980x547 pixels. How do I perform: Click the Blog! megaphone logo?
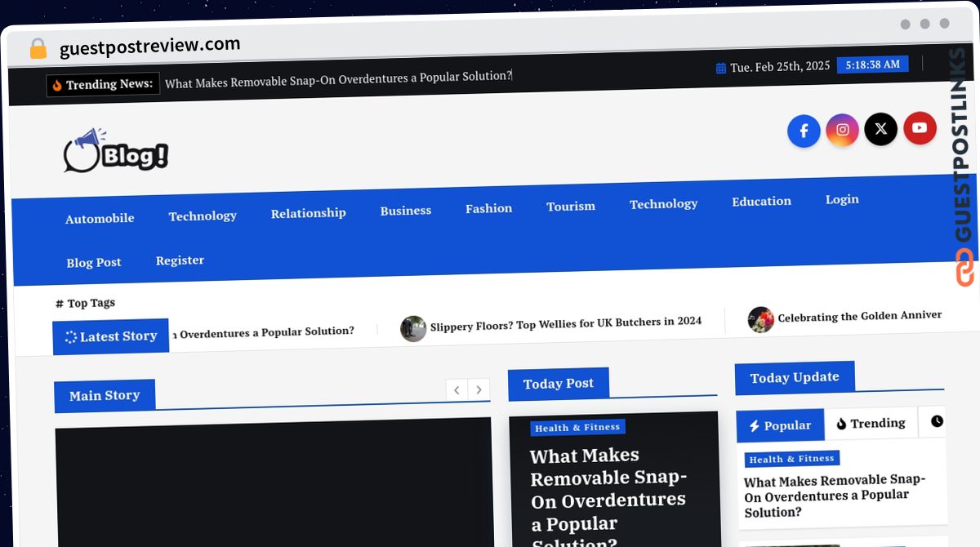pos(116,151)
